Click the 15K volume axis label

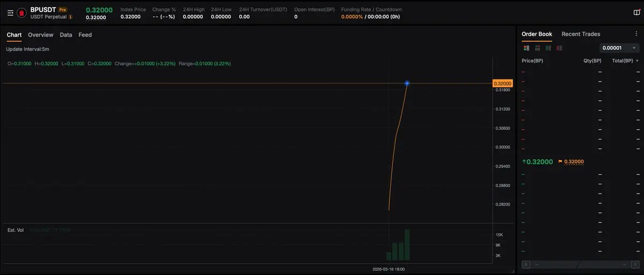tap(499, 235)
